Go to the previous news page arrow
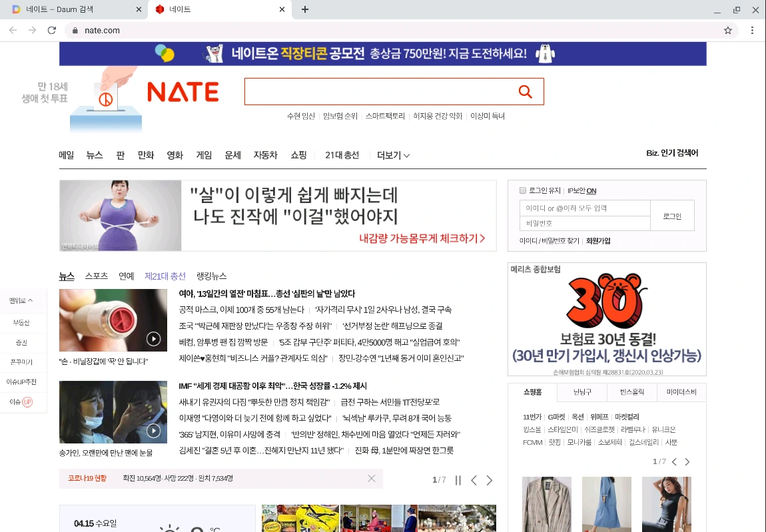 pos(474,480)
